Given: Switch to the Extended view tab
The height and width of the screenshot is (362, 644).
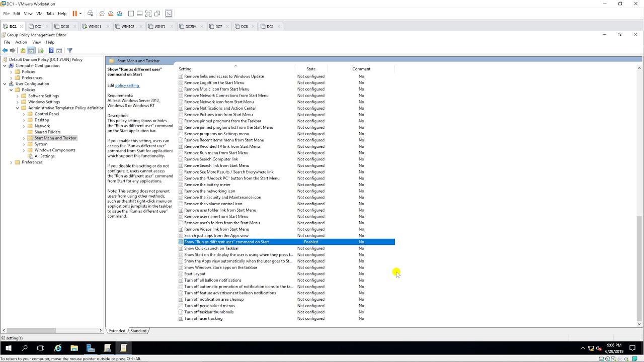Looking at the screenshot, I should 117,331.
